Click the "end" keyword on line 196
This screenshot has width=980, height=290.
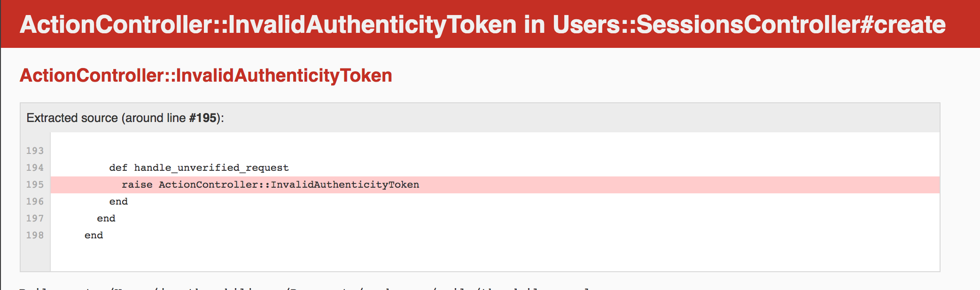[x=118, y=201]
